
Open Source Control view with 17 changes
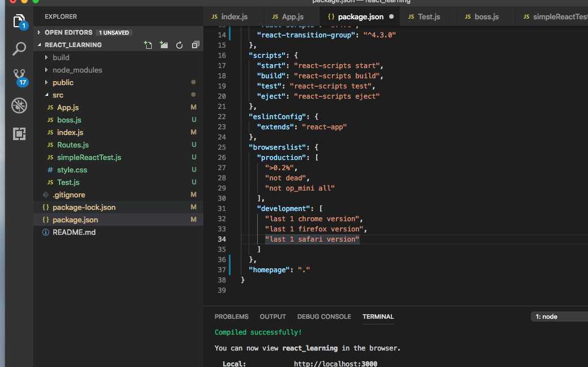[19, 78]
